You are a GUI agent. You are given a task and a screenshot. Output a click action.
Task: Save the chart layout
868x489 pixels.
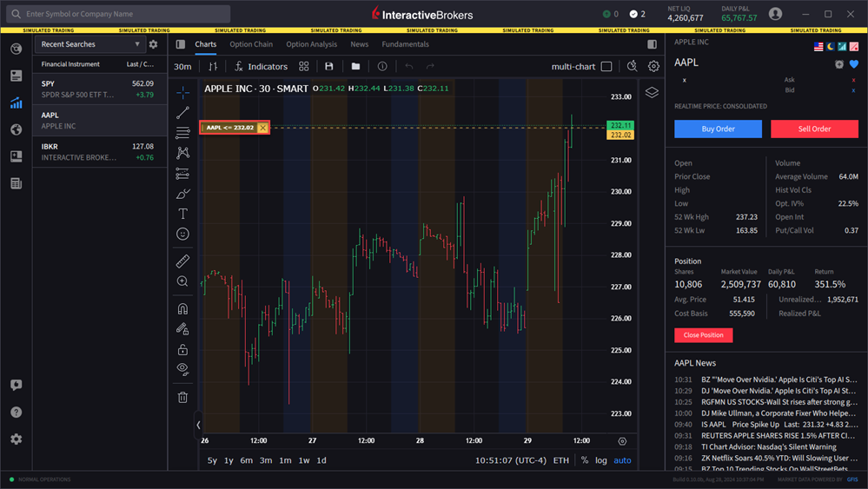(x=328, y=66)
